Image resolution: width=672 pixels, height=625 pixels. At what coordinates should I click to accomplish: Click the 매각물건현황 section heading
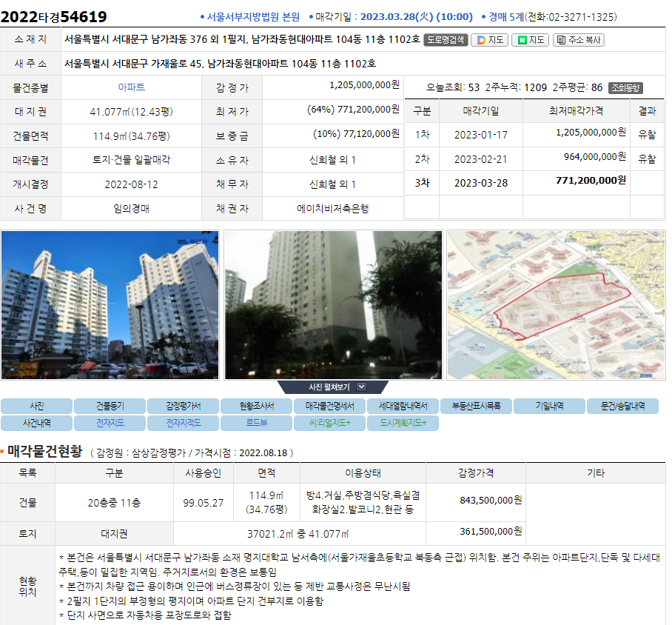(x=44, y=451)
